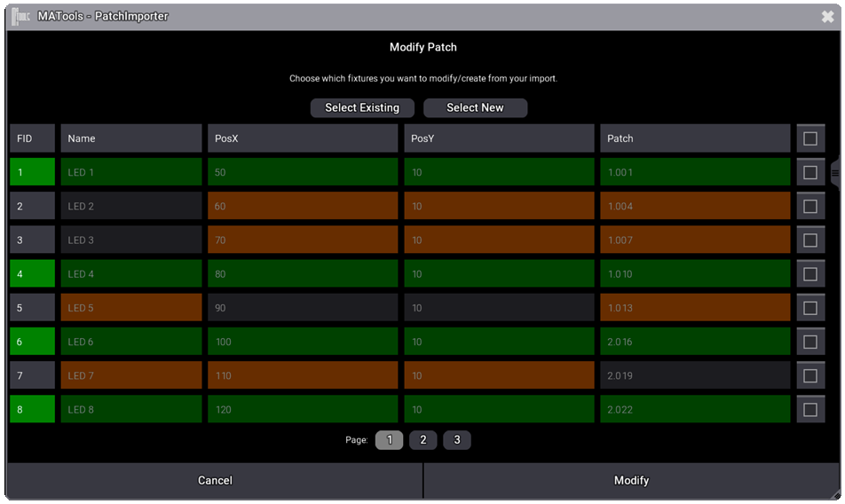
Task: Click PosY cell in LED 7 row
Action: pos(499,376)
